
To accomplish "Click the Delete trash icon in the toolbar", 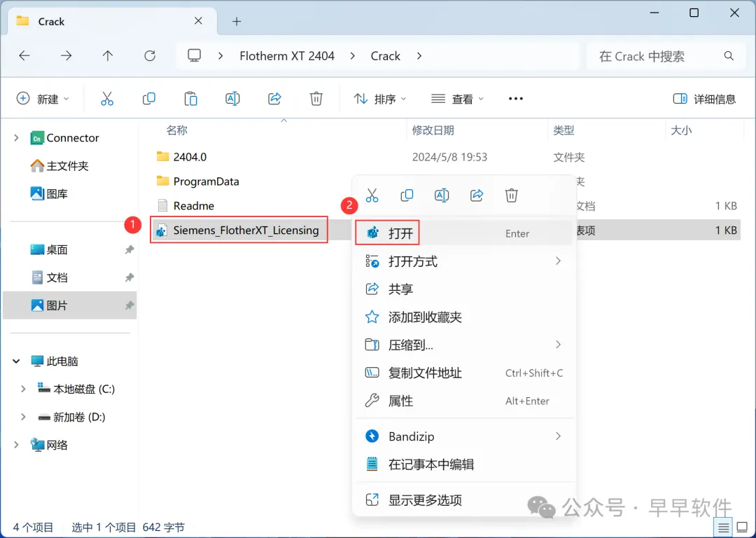I will click(316, 99).
